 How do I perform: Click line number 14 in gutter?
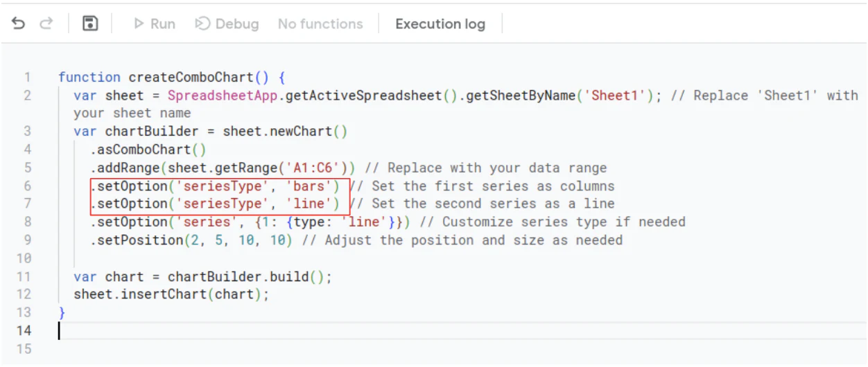click(x=24, y=330)
